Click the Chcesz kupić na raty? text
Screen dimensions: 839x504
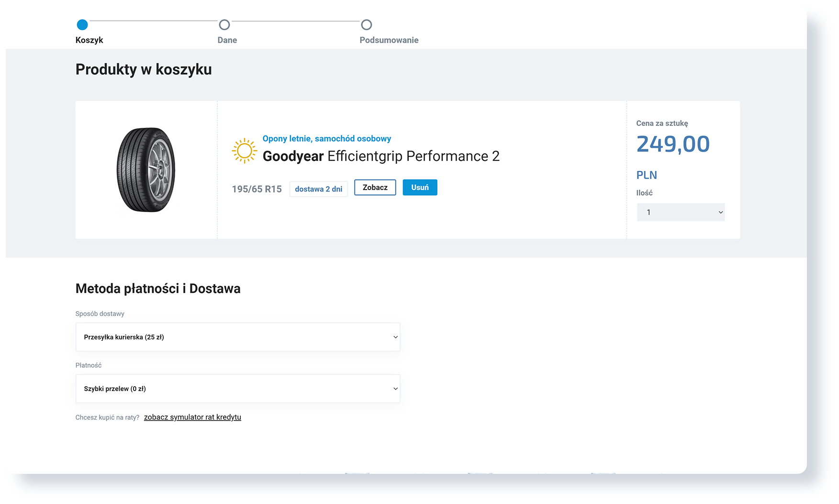point(107,417)
